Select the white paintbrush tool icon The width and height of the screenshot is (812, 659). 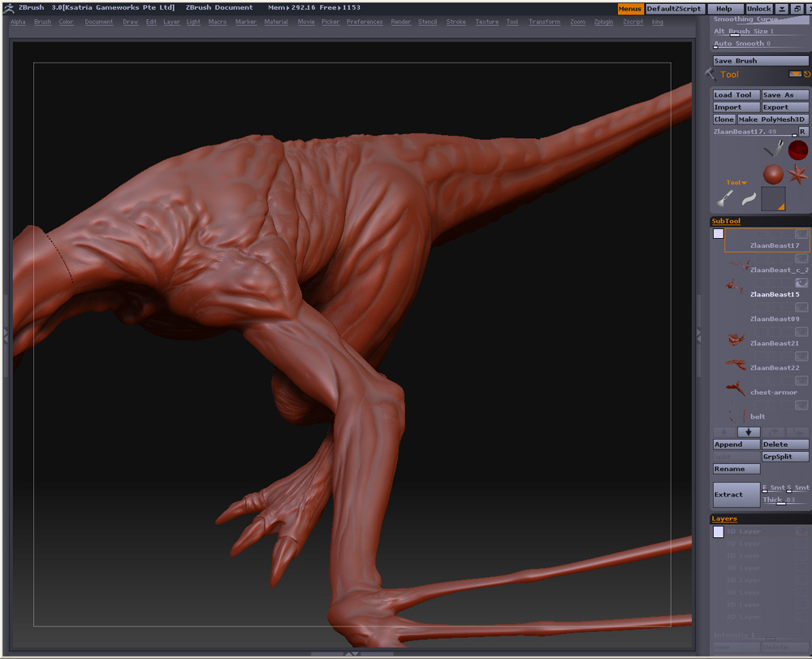[x=725, y=198]
